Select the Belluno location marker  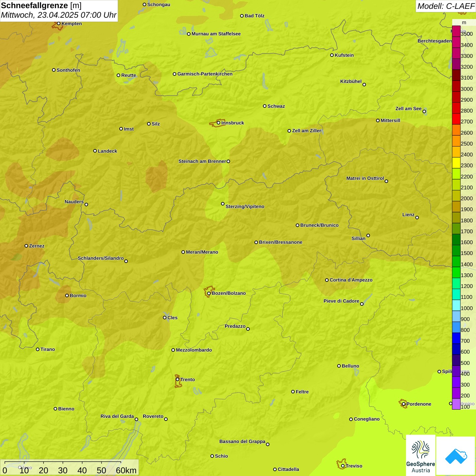pos(339,366)
